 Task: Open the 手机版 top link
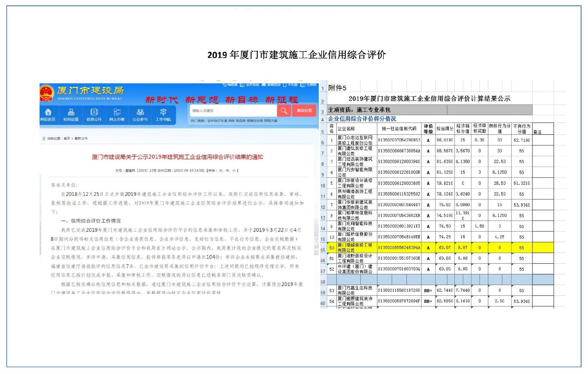coord(290,84)
